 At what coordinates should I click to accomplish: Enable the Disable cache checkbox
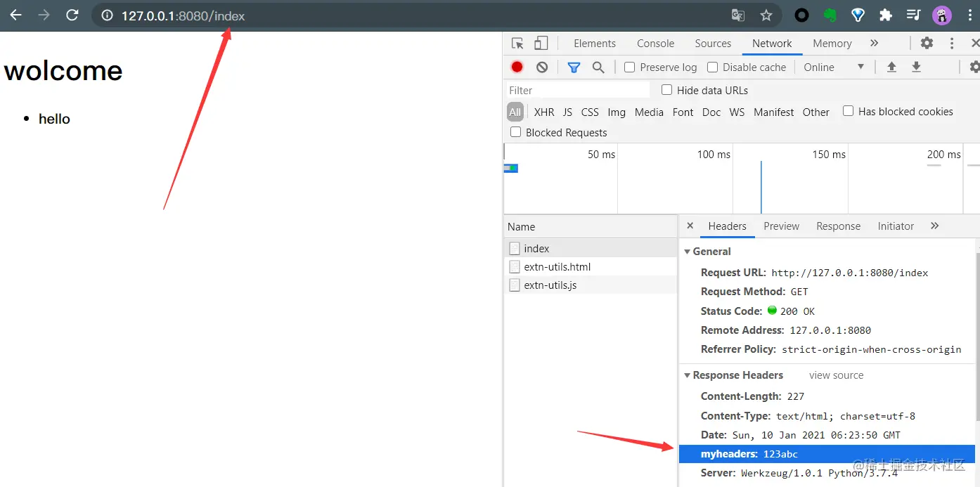[712, 67]
